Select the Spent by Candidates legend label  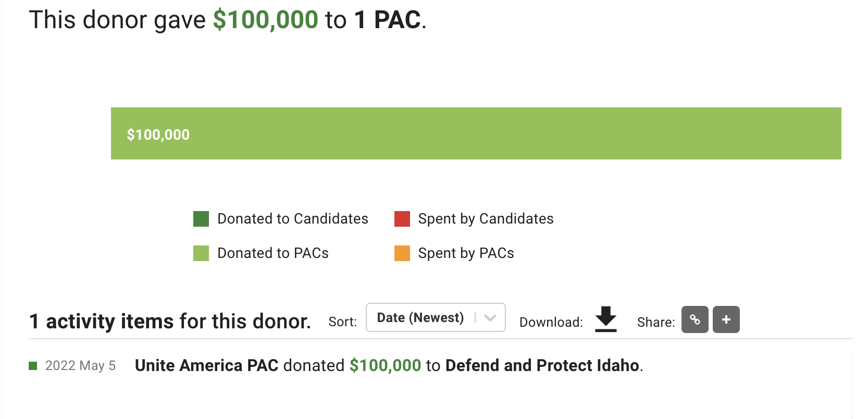click(x=486, y=219)
